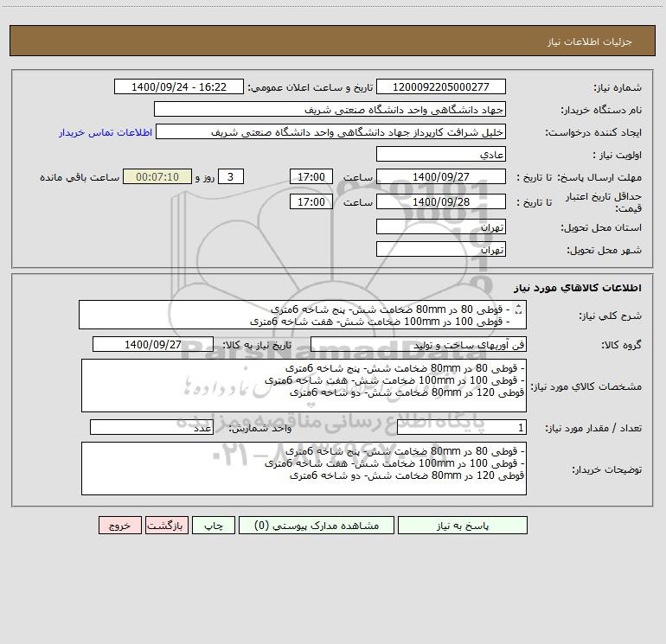Image resolution: width=666 pixels, height=644 pixels.
Task: Click the ایجاد کننده درخواست field
Action: (331, 131)
